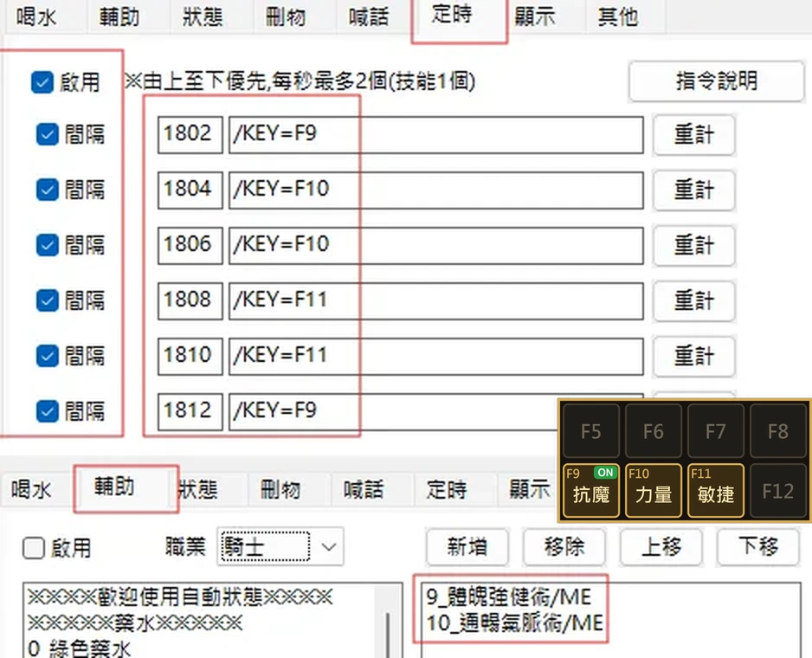Open the 喝水 tab in top panel
This screenshot has width=812, height=658.
point(36,17)
